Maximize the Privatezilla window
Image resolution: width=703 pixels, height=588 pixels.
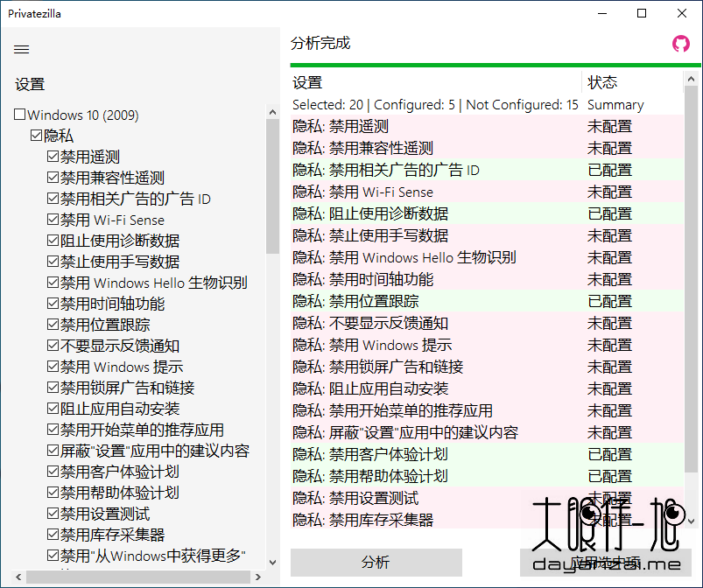[642, 13]
